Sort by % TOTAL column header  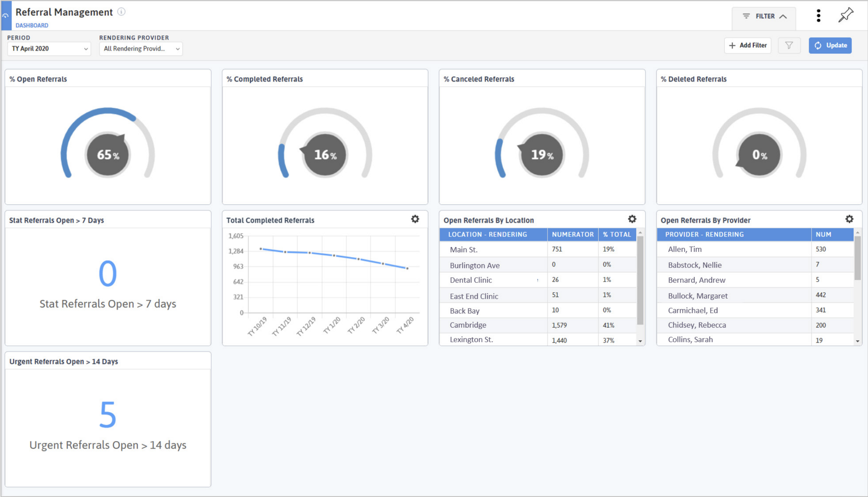[x=617, y=235]
